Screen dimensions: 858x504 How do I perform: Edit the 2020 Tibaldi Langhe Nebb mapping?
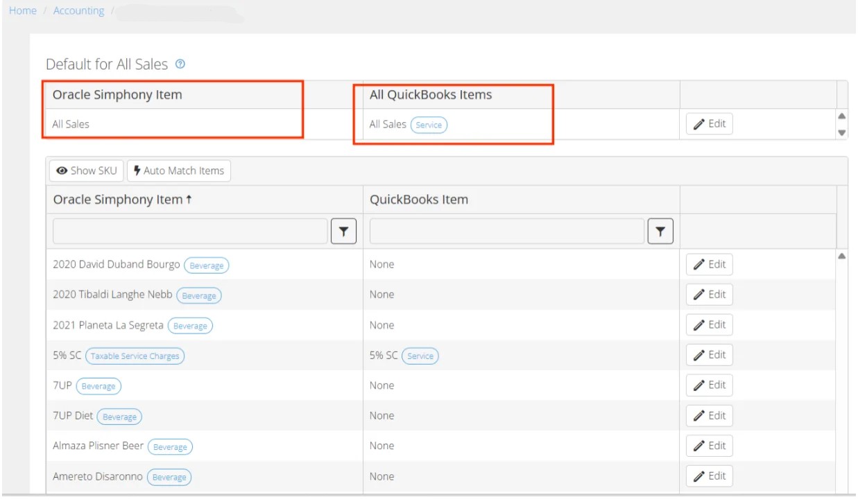point(709,294)
